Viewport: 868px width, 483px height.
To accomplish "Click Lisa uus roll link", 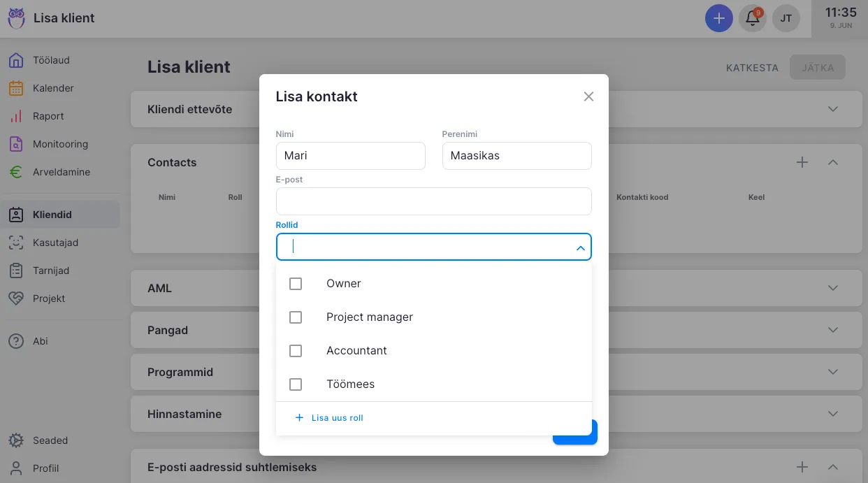I will point(330,418).
